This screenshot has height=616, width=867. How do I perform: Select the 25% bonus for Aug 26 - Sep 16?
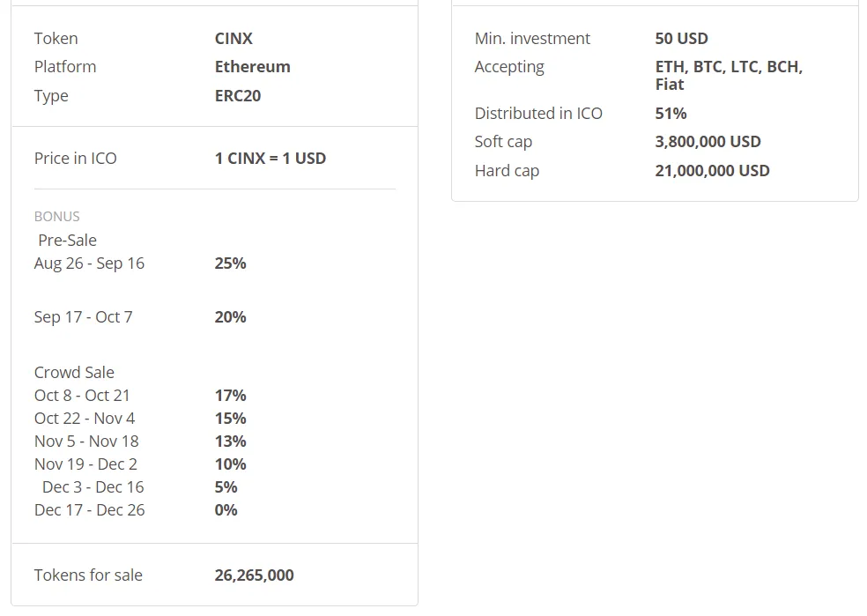tap(230, 263)
